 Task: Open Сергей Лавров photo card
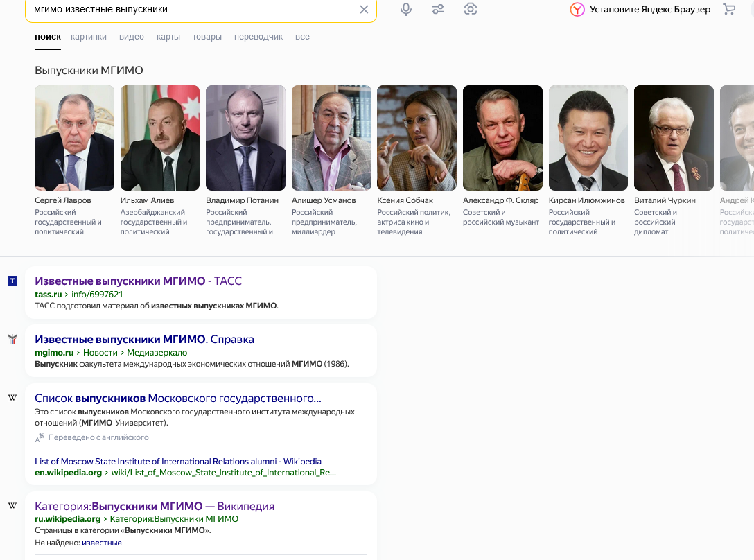click(75, 138)
